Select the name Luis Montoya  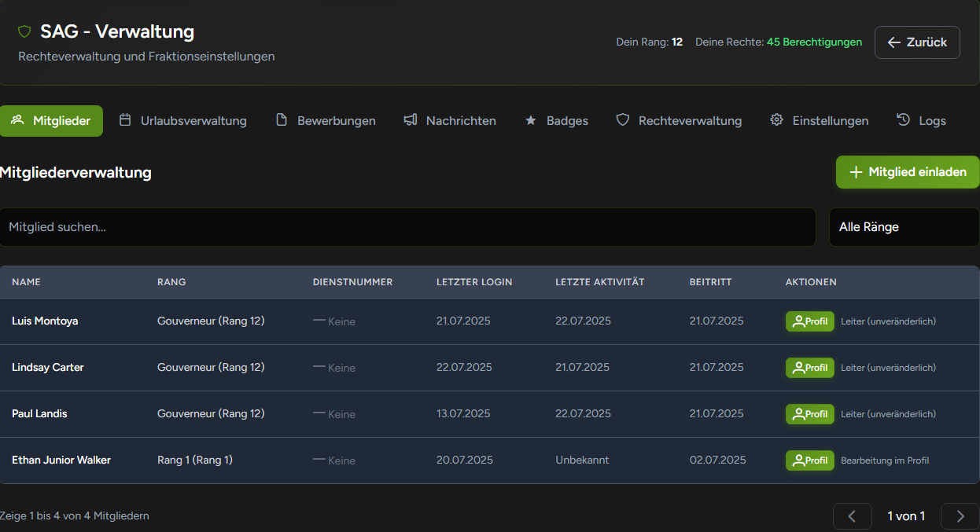pos(45,321)
